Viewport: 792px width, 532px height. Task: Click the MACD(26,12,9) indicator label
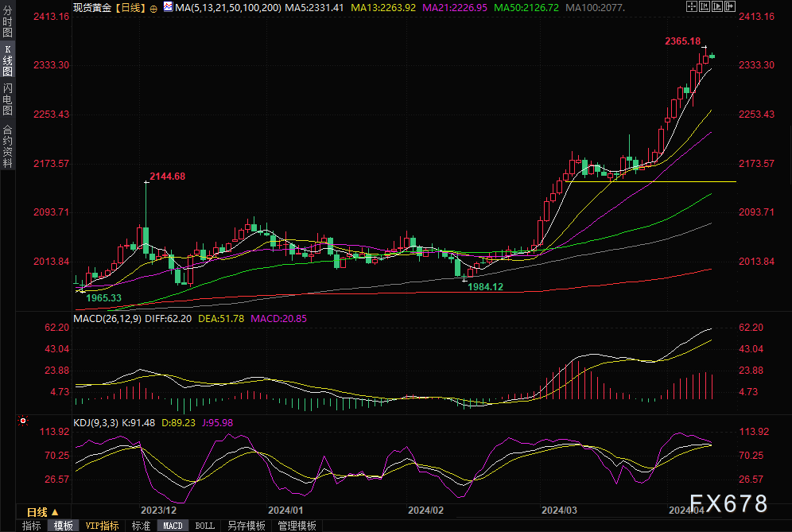point(107,318)
